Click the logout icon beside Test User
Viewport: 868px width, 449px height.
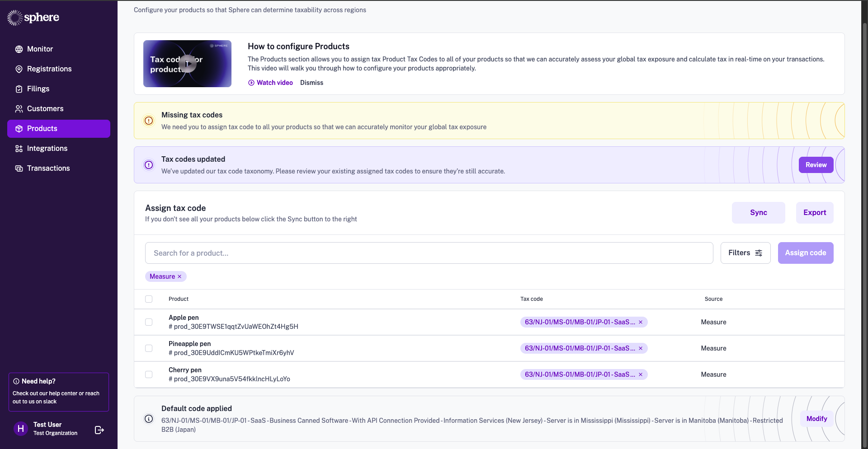click(99, 430)
